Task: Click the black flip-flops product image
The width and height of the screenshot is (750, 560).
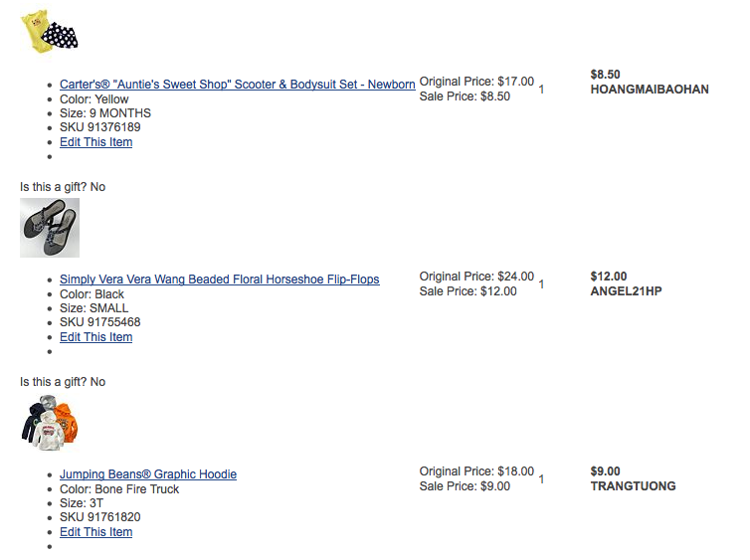Action: point(50,228)
